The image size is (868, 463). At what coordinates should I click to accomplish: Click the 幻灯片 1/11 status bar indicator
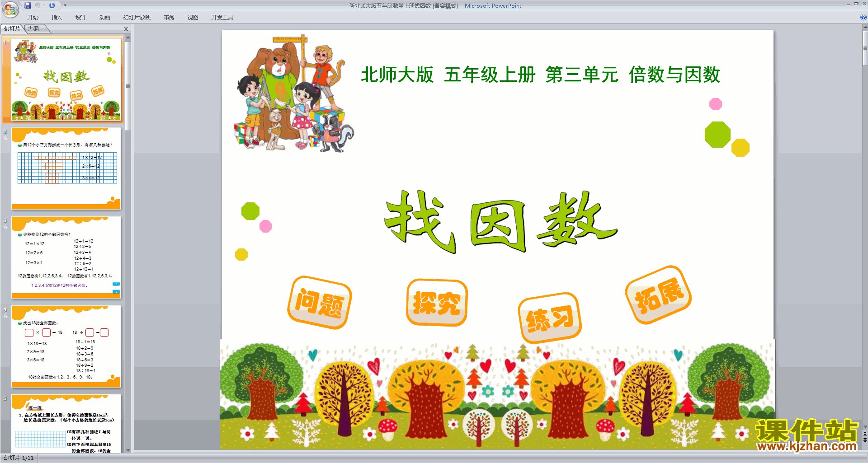[19, 458]
